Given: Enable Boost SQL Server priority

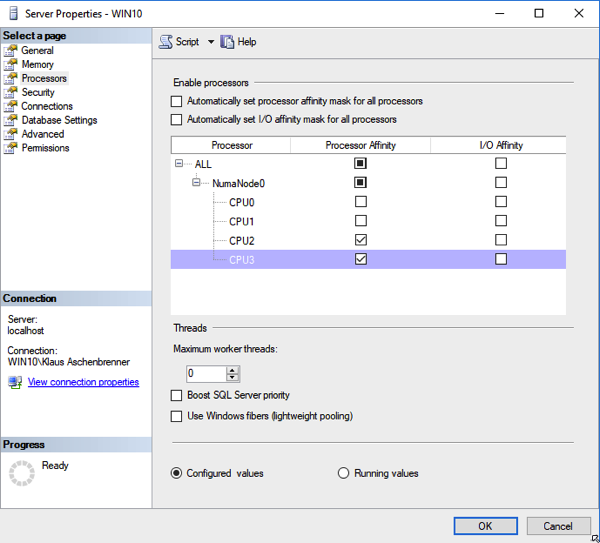Looking at the screenshot, I should pos(177,396).
